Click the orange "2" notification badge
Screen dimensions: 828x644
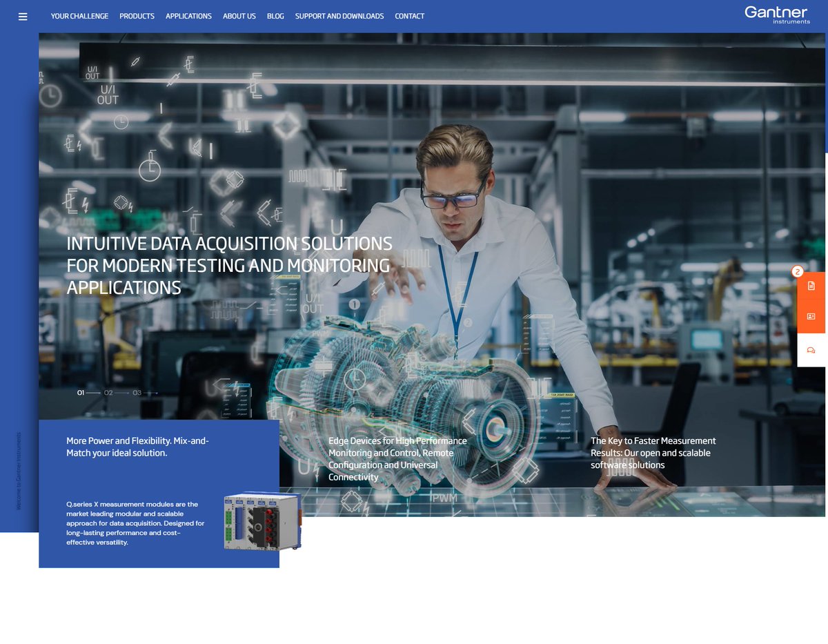[798, 271]
